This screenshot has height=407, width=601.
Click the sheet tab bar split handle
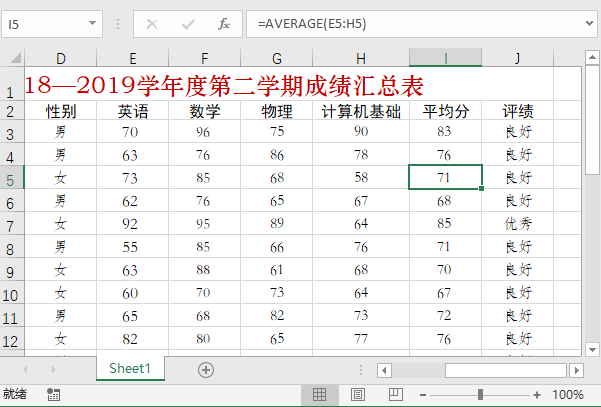(361, 370)
